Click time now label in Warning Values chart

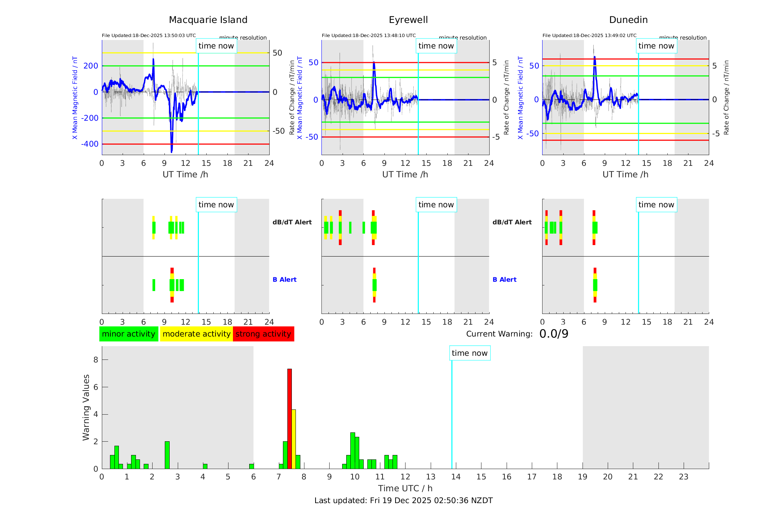point(470,353)
